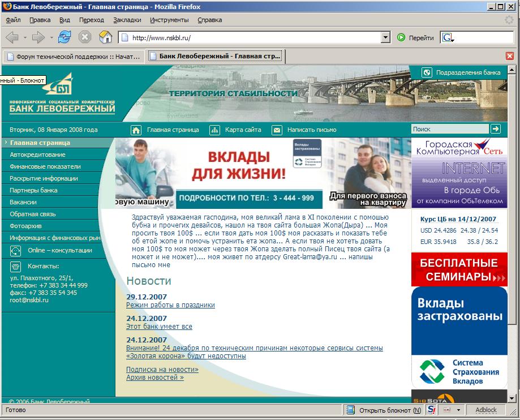Open Раскрытие информации in the sidebar
This screenshot has width=520, height=420.
pyautogui.click(x=44, y=178)
